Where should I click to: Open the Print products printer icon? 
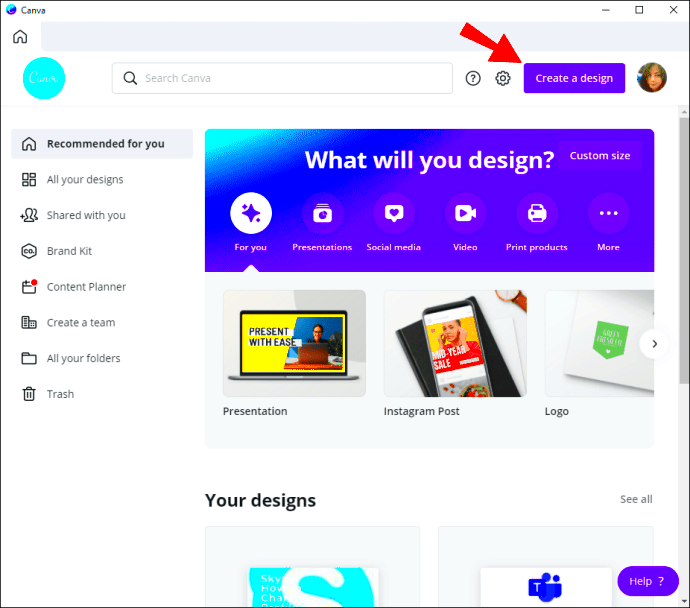[x=537, y=213]
